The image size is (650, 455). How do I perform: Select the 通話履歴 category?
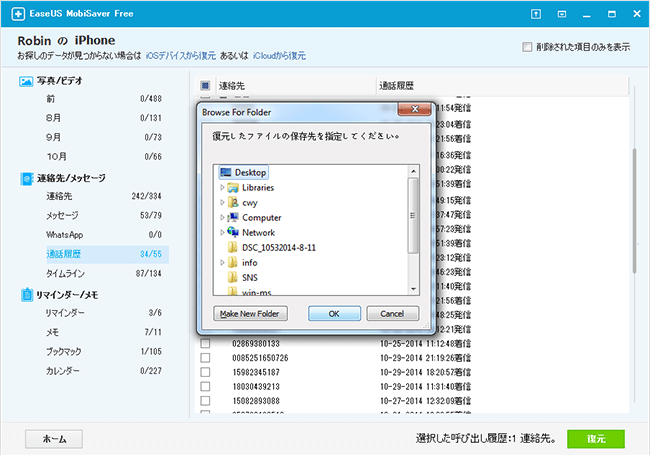107,254
